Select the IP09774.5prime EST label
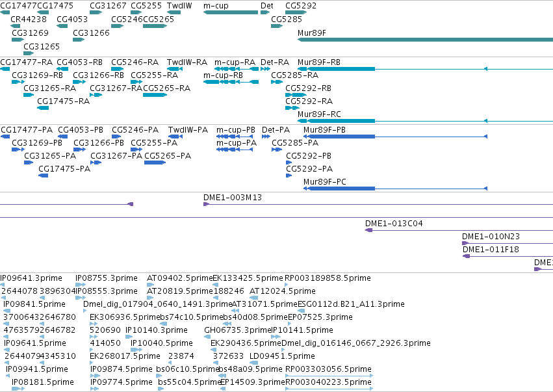The image size is (553, 392). tap(122, 382)
